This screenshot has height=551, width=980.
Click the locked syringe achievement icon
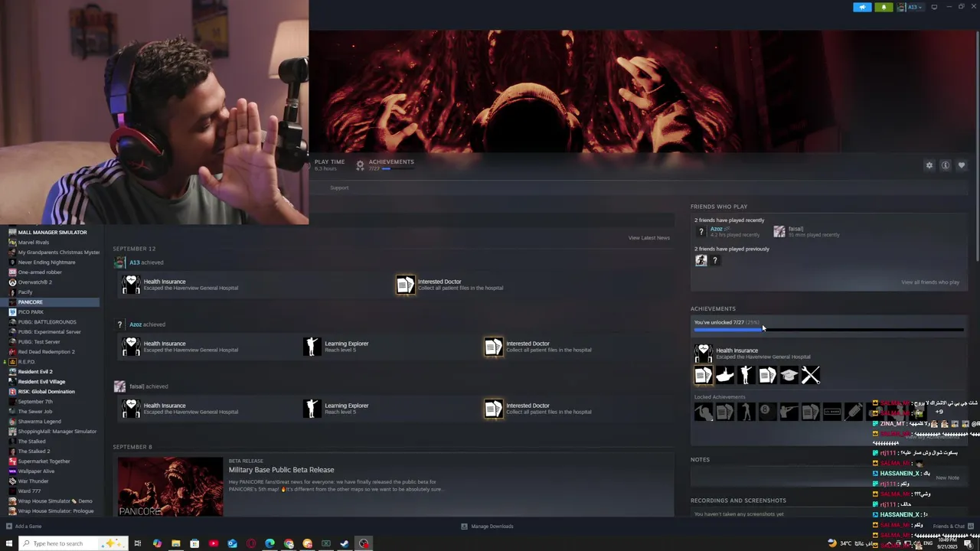coord(854,412)
